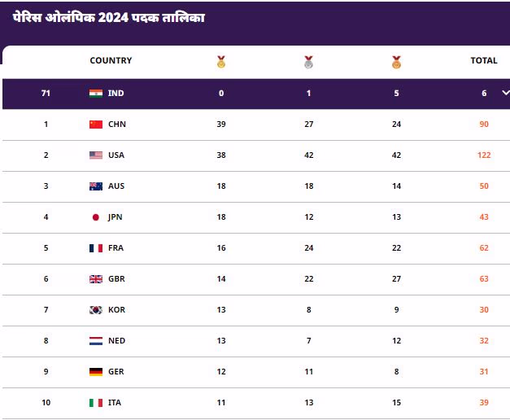Click the USA flag icon
This screenshot has width=510, height=420.
tap(96, 155)
